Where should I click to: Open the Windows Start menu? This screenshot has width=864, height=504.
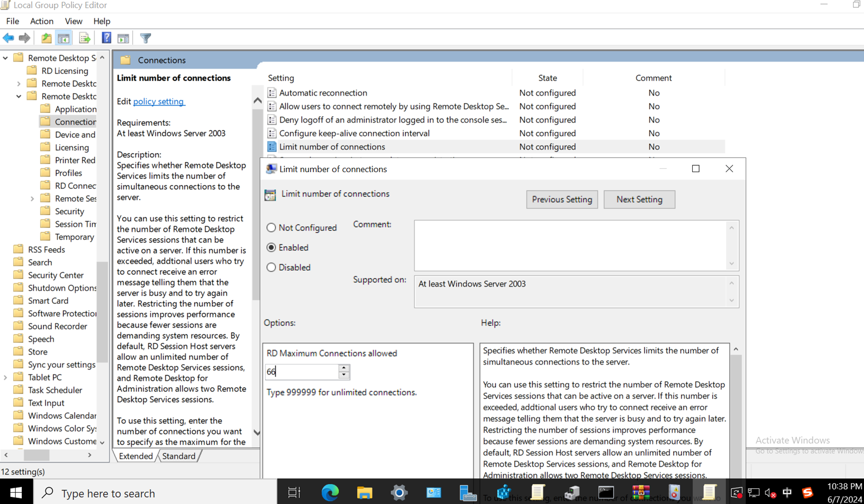[16, 493]
